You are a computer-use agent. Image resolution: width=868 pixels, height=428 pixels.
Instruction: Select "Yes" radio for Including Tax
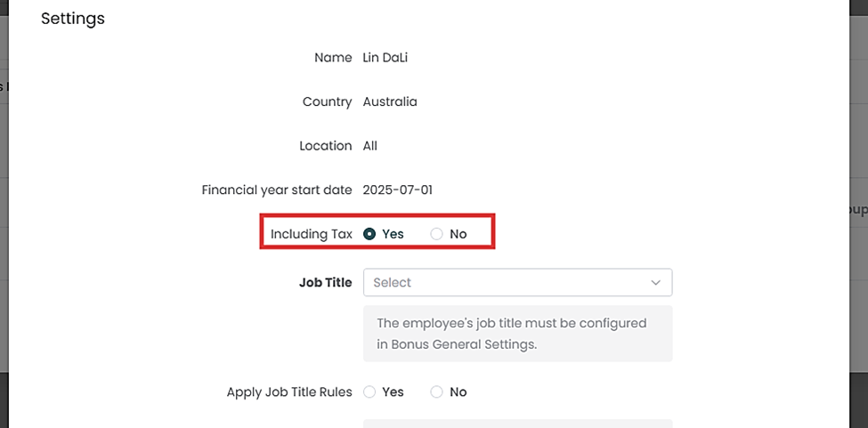pos(369,234)
